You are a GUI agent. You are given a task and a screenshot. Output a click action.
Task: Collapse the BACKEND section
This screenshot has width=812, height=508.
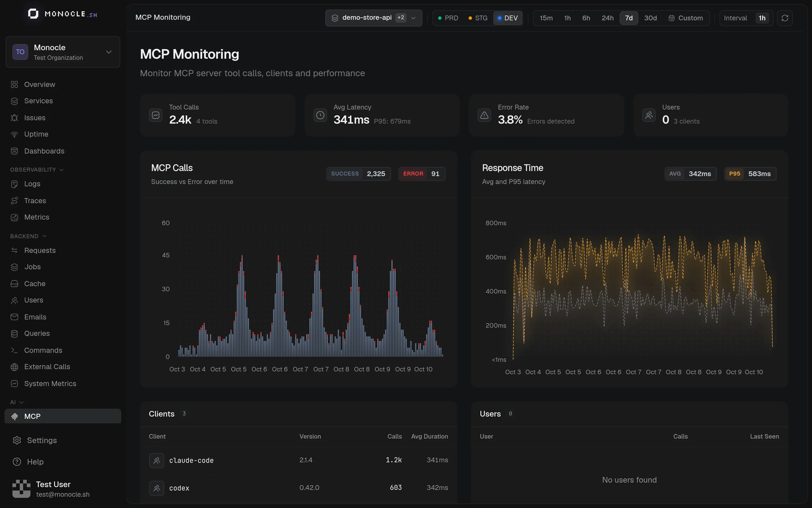click(28, 236)
